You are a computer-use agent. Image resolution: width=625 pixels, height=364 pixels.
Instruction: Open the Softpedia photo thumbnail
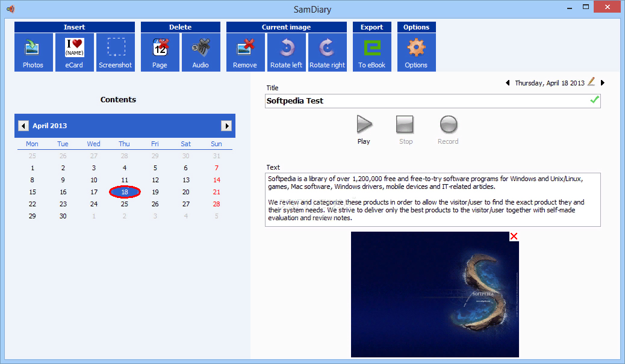click(435, 294)
